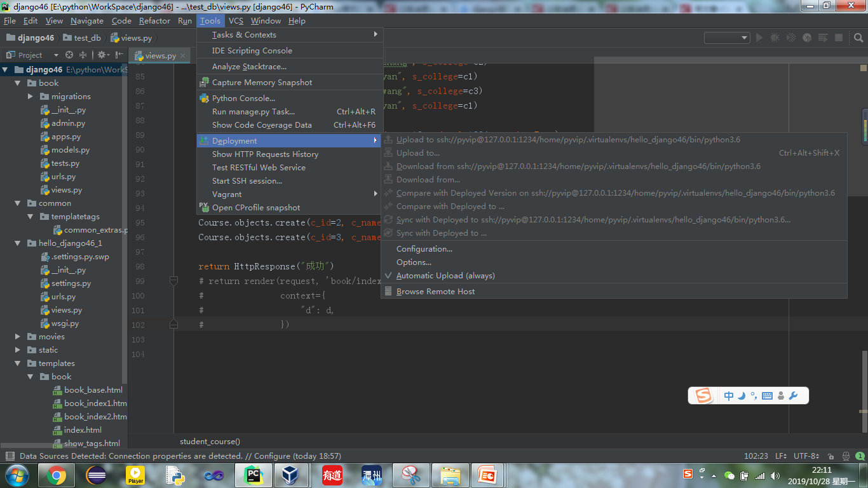Toggle read-only lock in status bar
The height and width of the screenshot is (488, 868).
pos(831,456)
